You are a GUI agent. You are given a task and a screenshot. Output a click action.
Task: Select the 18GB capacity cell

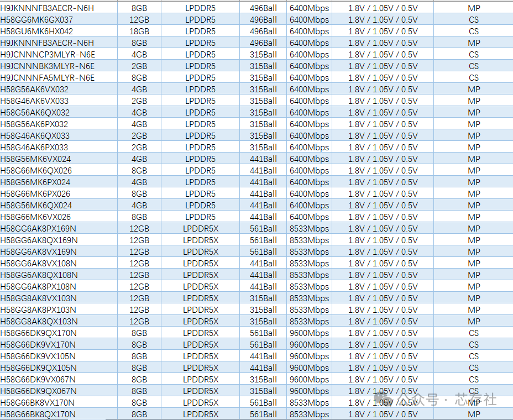[139, 32]
